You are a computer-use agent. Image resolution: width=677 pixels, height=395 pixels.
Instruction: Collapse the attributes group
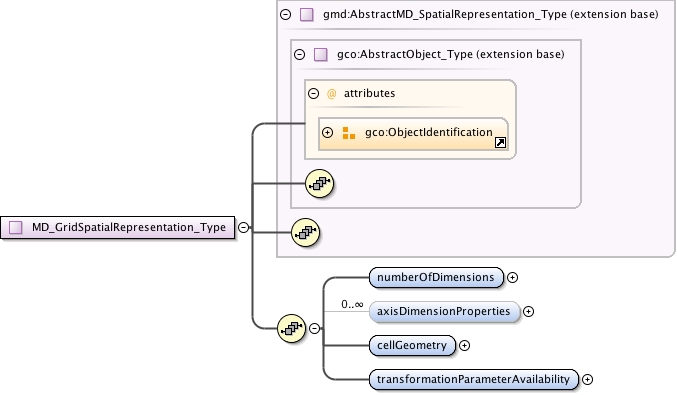313,93
